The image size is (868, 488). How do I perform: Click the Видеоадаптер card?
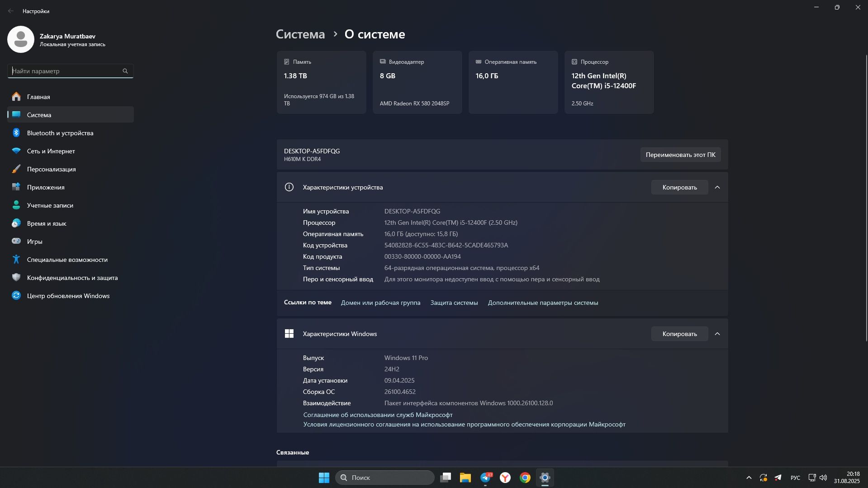coord(417,82)
